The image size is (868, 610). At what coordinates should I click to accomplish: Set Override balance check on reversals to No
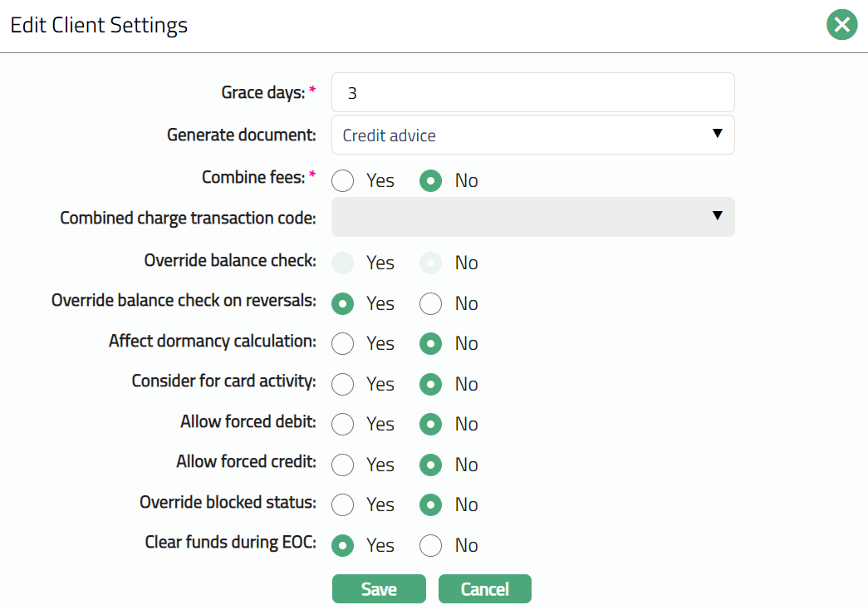click(x=430, y=303)
